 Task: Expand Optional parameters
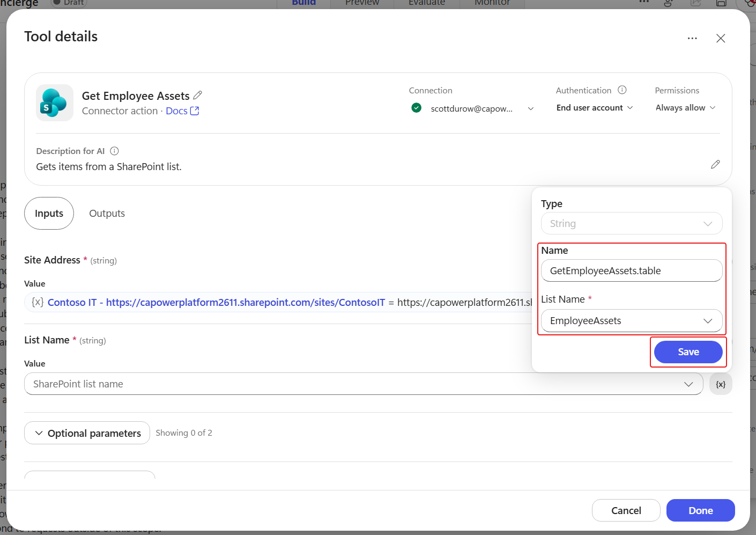click(x=87, y=433)
